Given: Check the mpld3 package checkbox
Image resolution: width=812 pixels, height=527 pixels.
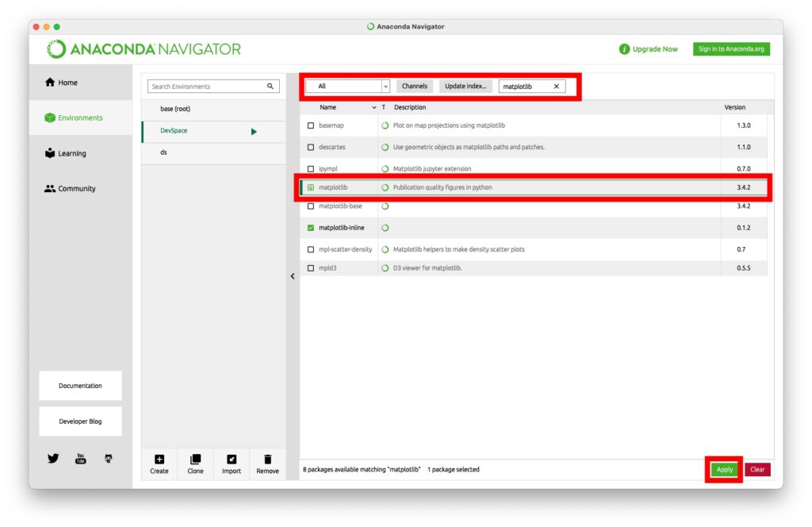Looking at the screenshot, I should click(x=311, y=268).
